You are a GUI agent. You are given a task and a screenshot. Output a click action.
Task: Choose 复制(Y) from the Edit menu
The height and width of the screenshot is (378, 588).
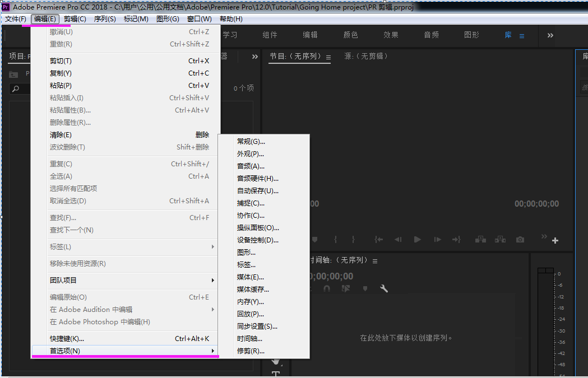coord(125,73)
